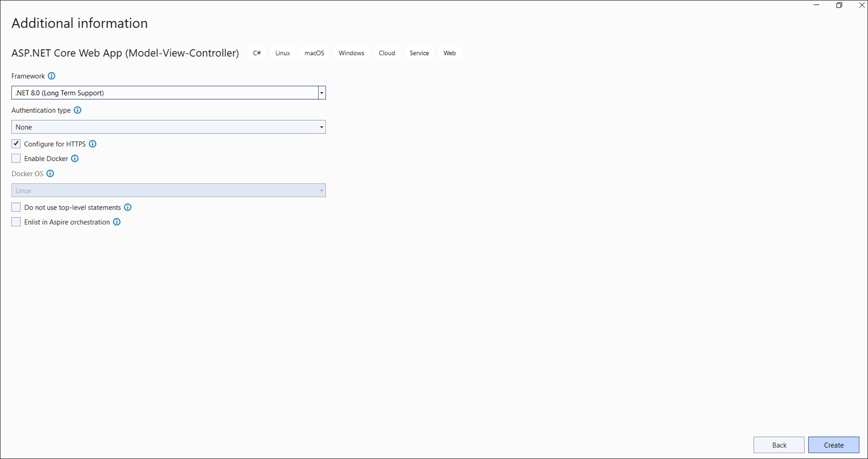Check Do not use top-level statements

click(x=16, y=207)
